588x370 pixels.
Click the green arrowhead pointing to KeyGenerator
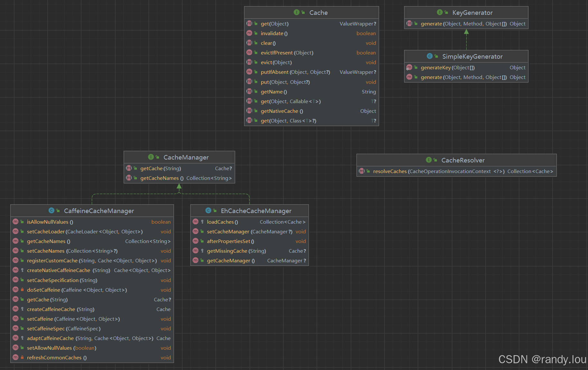[x=466, y=32]
